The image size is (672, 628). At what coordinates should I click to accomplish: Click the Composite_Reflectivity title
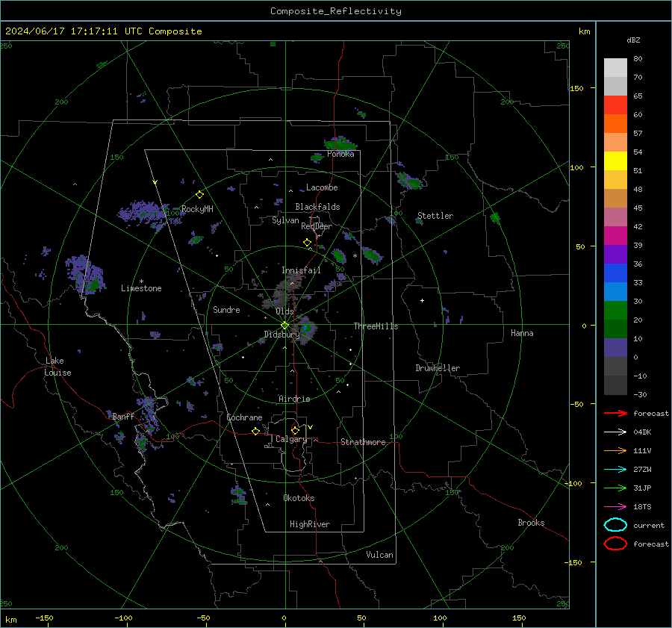pyautogui.click(x=336, y=11)
